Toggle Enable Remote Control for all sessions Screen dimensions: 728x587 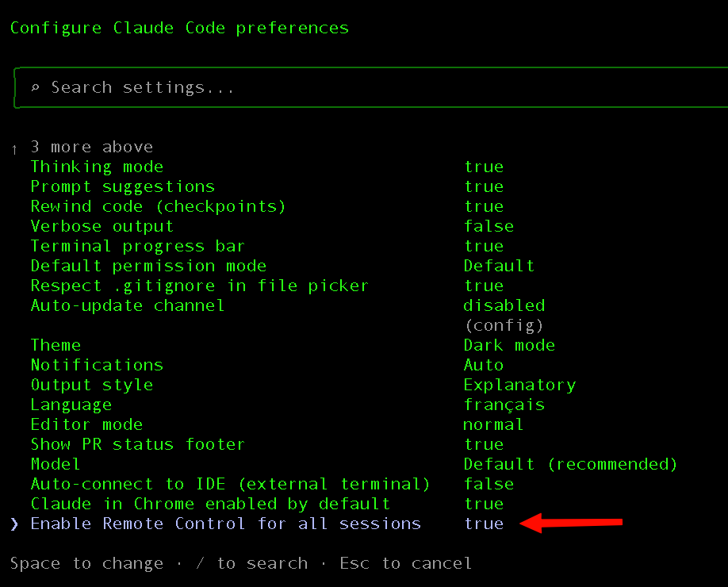point(225,524)
